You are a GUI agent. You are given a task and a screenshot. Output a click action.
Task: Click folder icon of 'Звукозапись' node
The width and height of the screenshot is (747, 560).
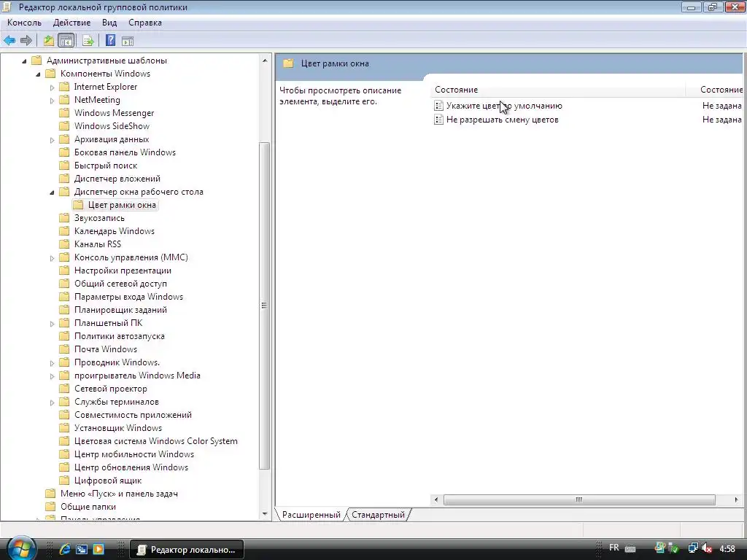64,218
